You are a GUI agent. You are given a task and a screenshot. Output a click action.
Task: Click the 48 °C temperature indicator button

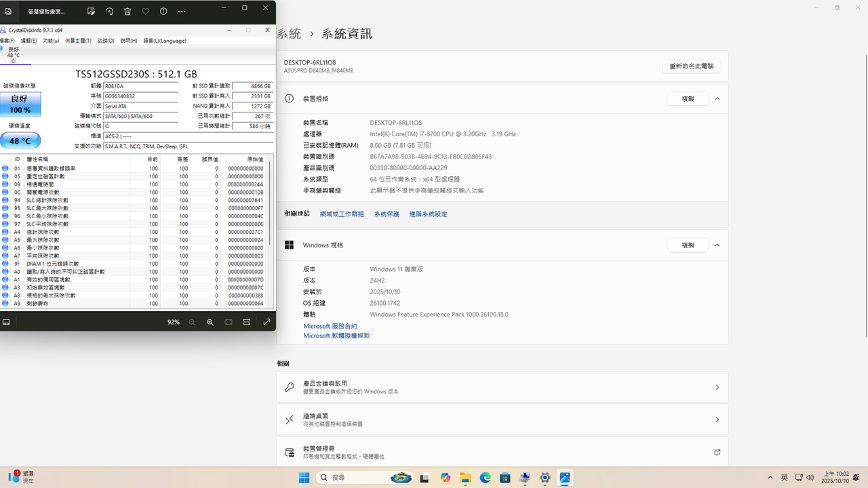pyautogui.click(x=20, y=140)
